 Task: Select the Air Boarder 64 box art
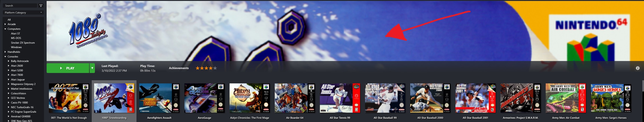point(295,98)
